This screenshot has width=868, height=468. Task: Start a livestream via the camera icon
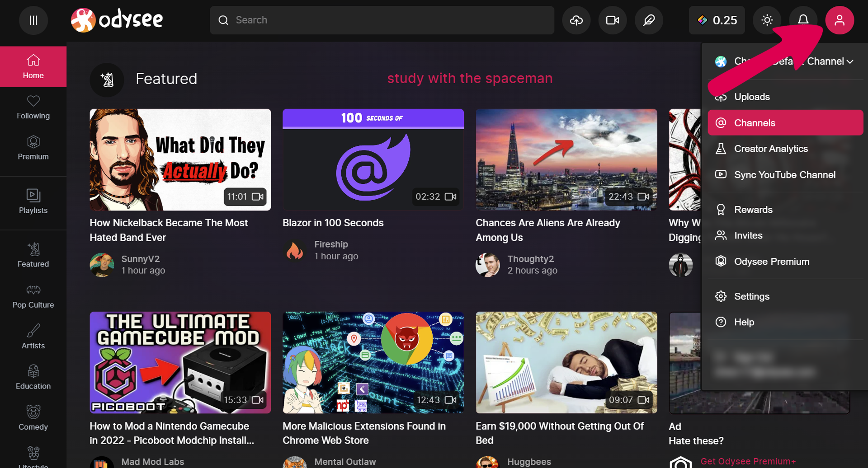(x=612, y=20)
